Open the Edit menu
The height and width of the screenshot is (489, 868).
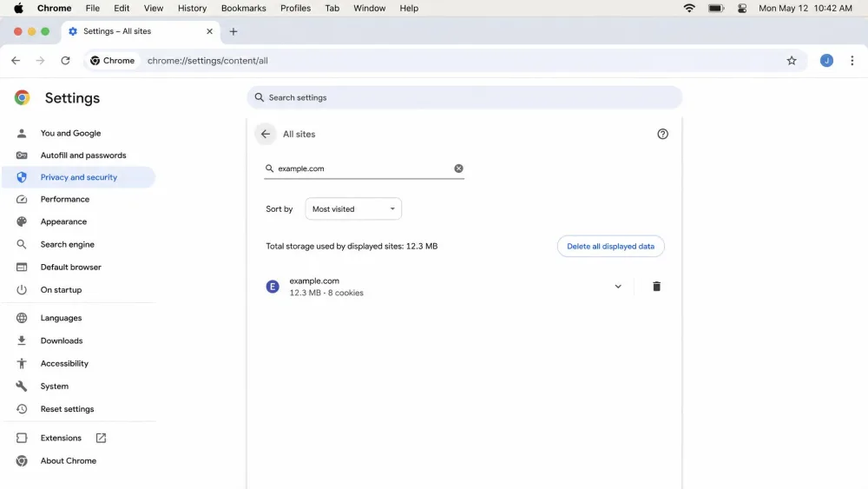point(122,8)
